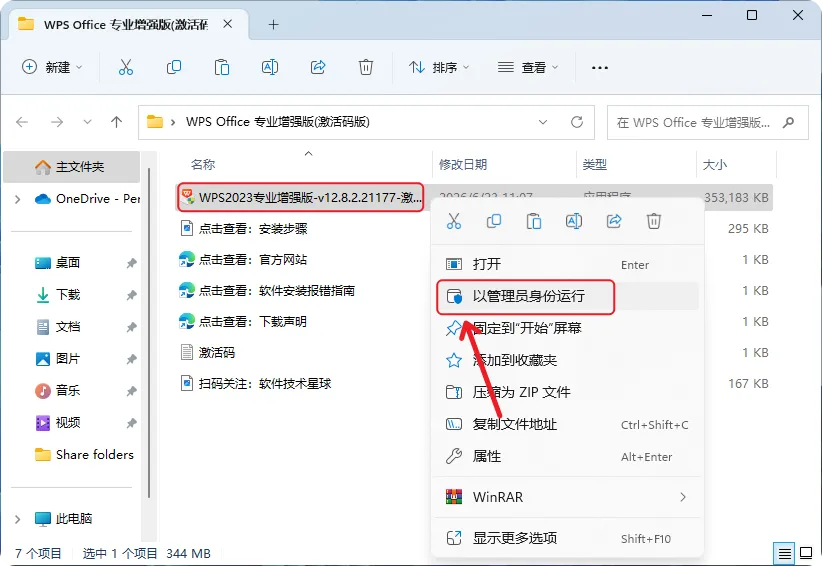Click the Cut icon in the top toolbar

(x=126, y=67)
